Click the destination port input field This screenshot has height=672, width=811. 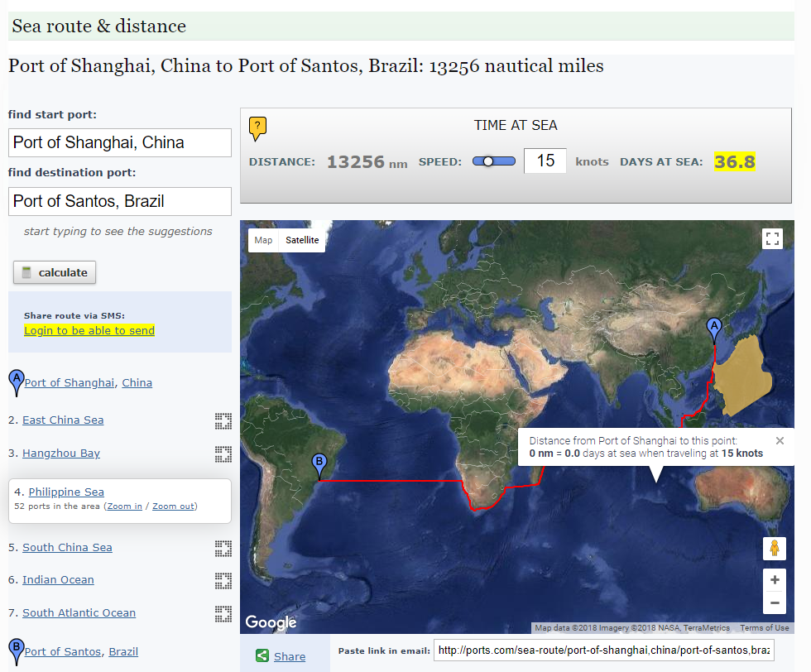(x=120, y=201)
